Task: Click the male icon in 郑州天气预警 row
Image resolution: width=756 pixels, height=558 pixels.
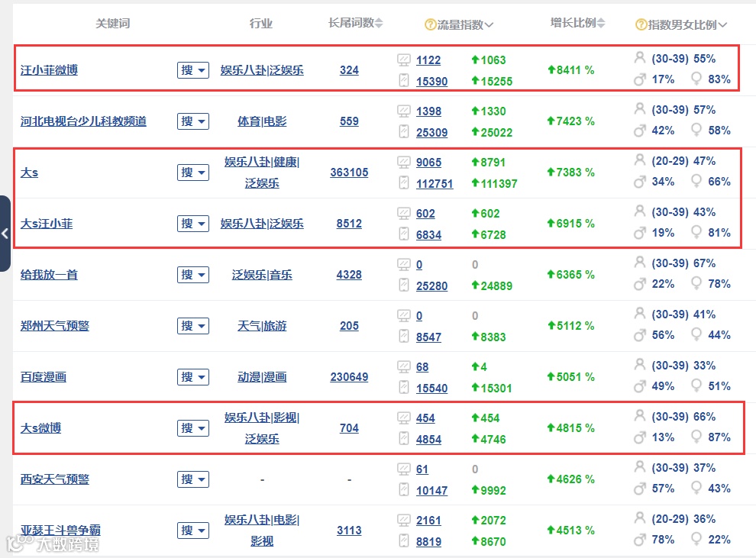Action: [639, 335]
